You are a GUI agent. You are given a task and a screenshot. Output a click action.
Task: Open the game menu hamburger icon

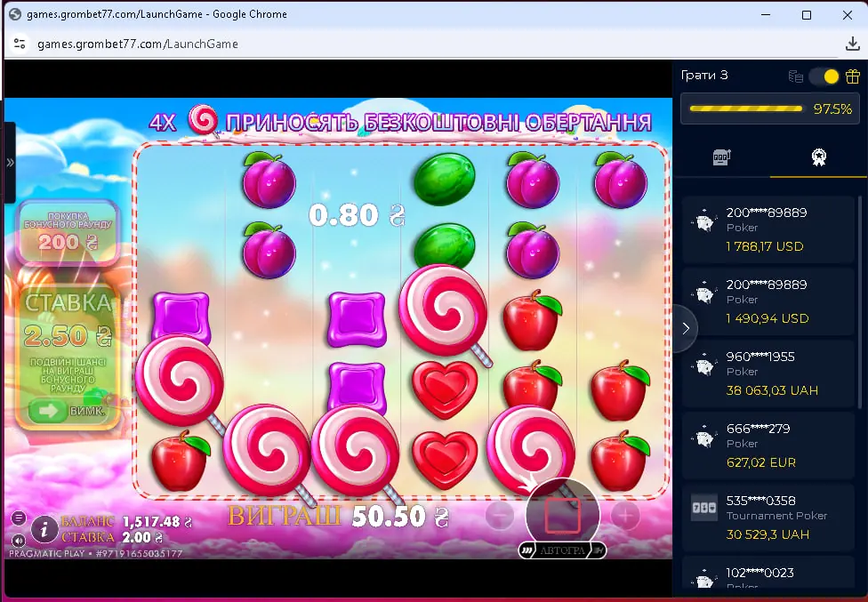coord(18,518)
